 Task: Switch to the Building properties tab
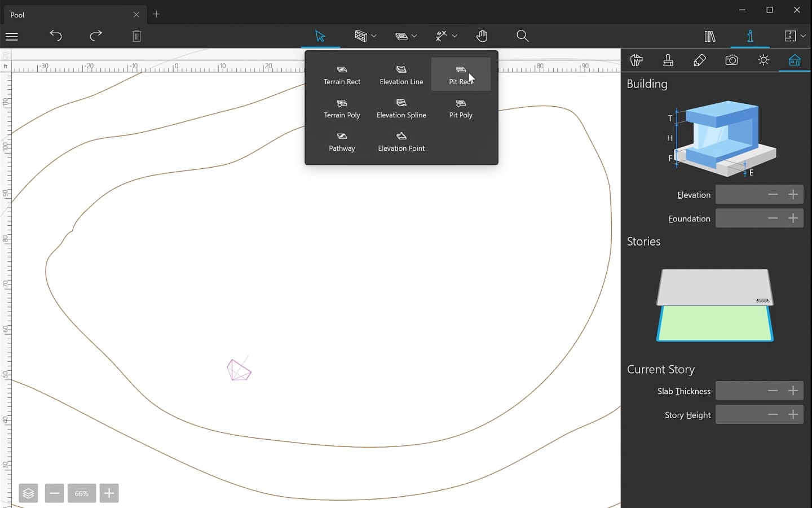point(795,60)
